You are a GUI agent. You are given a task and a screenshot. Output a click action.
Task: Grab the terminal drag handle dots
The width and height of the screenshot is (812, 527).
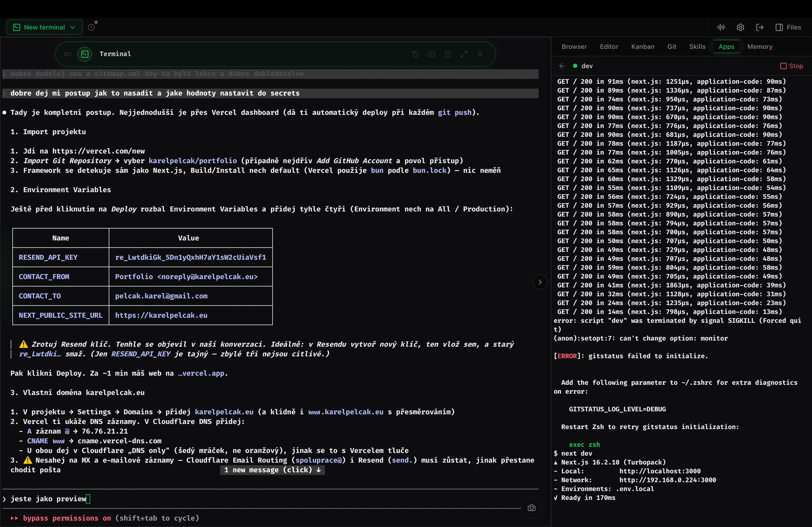tap(68, 54)
